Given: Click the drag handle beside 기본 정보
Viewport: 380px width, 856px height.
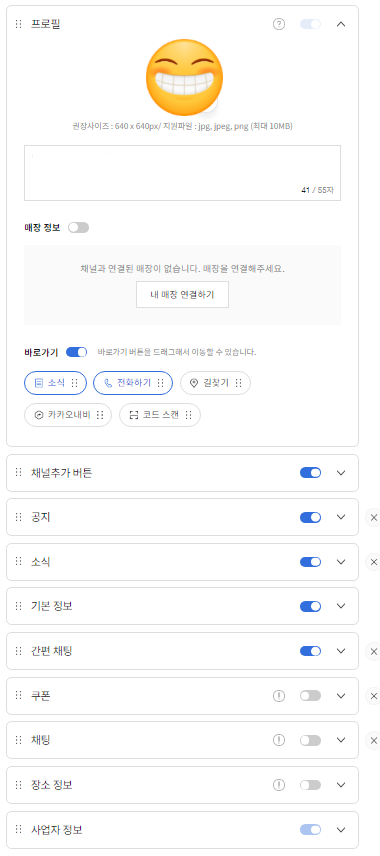Looking at the screenshot, I should pyautogui.click(x=19, y=606).
